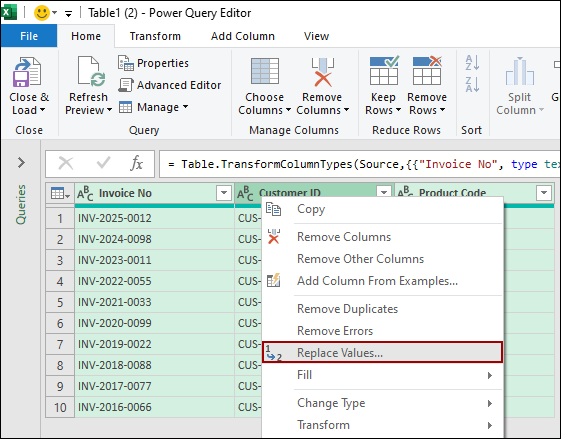
Task: Click cell INV-2017-0077
Action: tap(154, 386)
